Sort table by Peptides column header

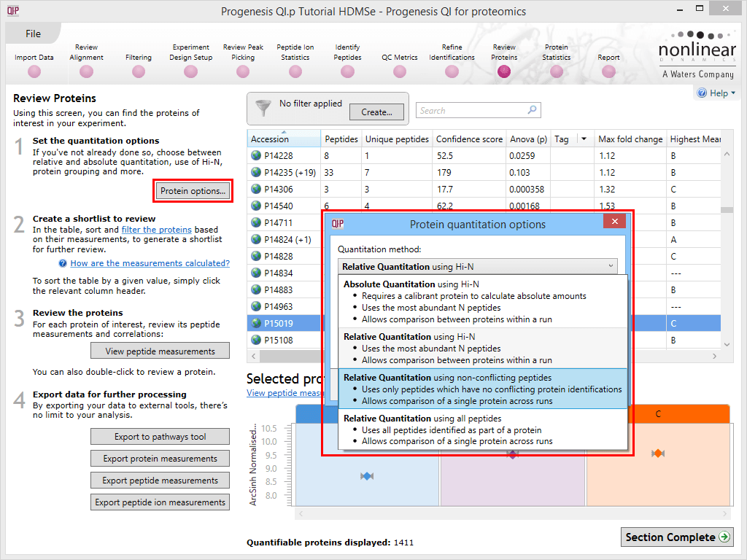pyautogui.click(x=341, y=139)
